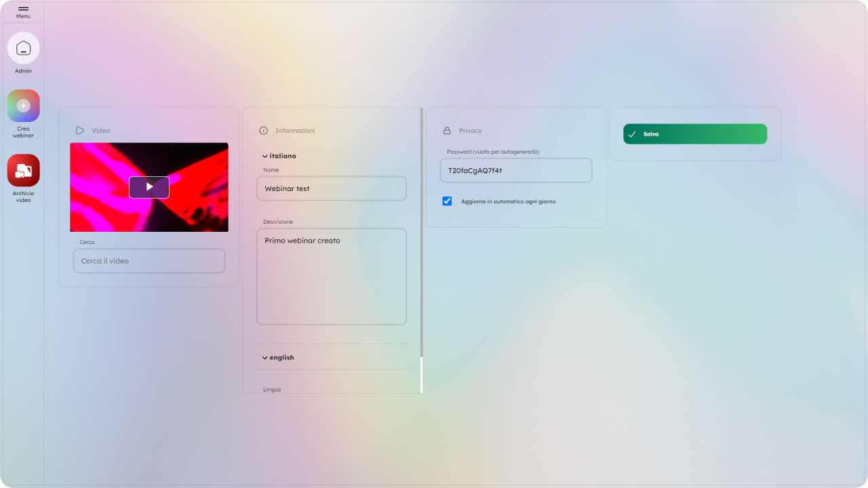Click the Privacy heading text
The height and width of the screenshot is (488, 868).
471,130
